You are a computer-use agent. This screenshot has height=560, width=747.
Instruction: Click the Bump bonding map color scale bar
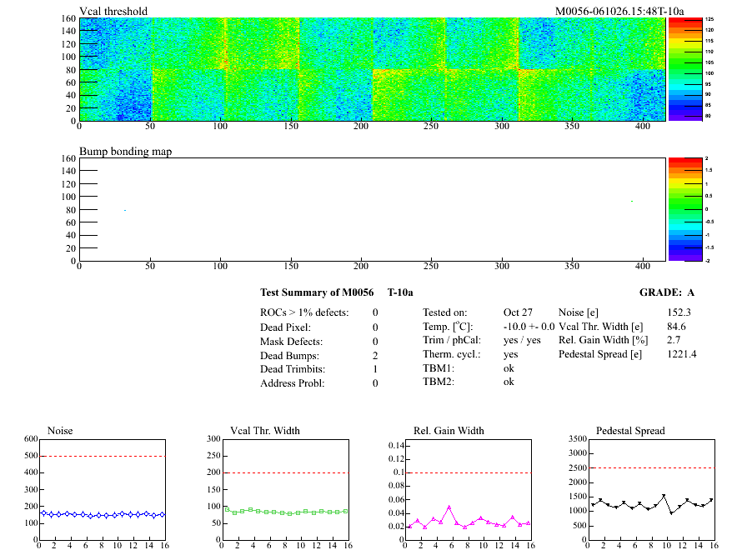(x=679, y=208)
